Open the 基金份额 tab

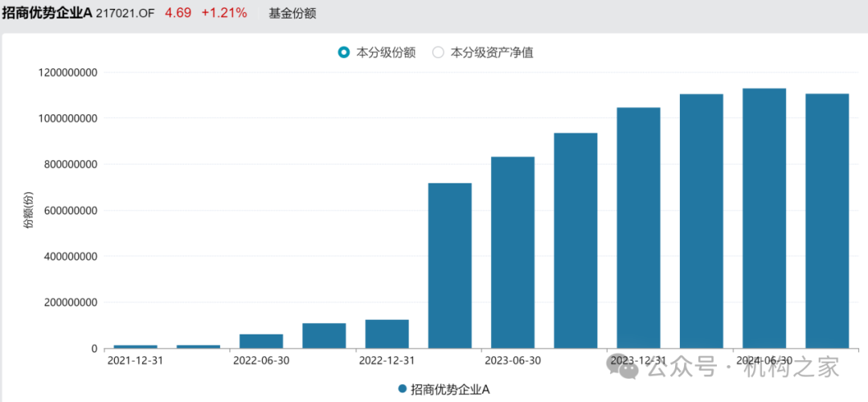click(293, 14)
